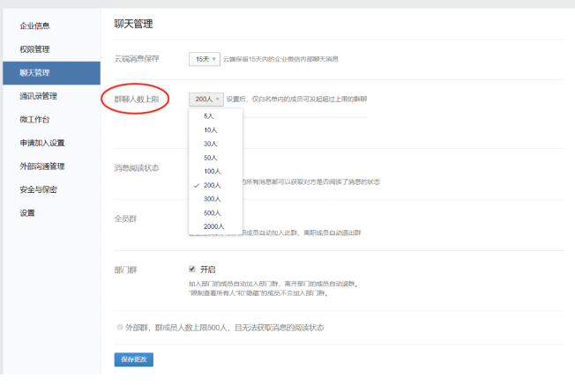The width and height of the screenshot is (575, 392).
Task: Open 设置 in the sidebar
Action: click(x=27, y=213)
